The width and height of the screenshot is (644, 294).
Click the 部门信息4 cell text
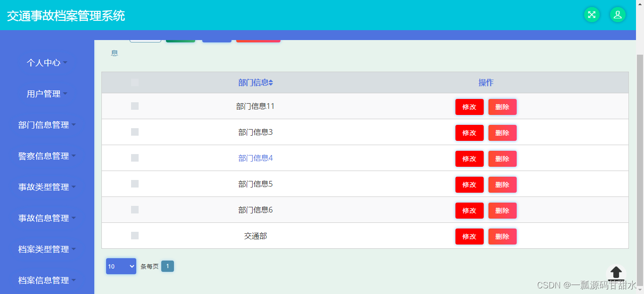pyautogui.click(x=256, y=158)
